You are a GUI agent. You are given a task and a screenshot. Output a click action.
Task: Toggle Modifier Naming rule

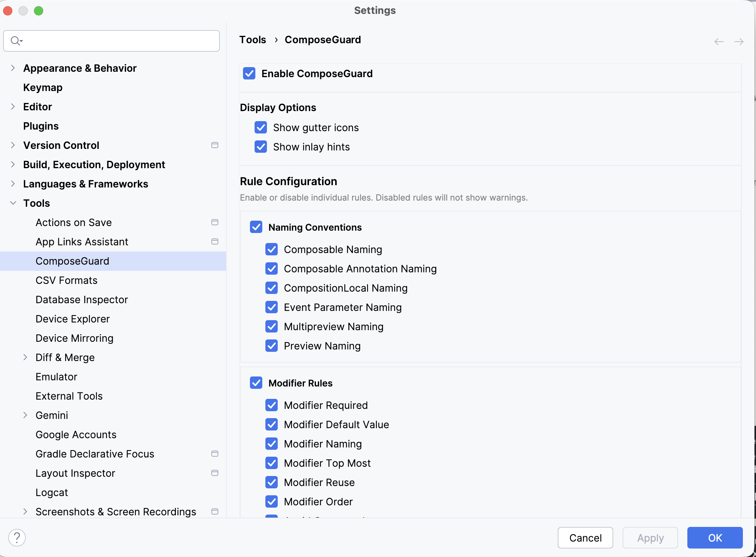(272, 444)
